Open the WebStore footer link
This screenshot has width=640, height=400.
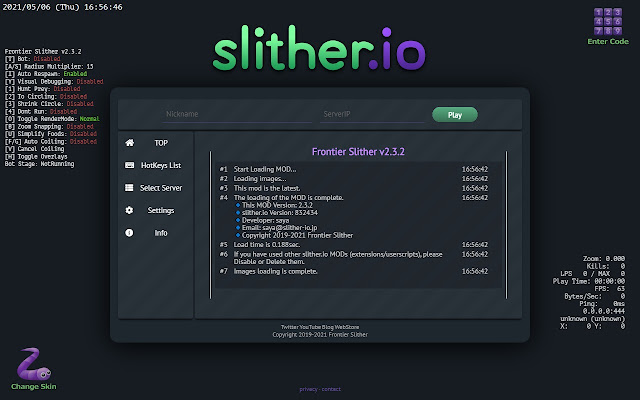tap(347, 327)
